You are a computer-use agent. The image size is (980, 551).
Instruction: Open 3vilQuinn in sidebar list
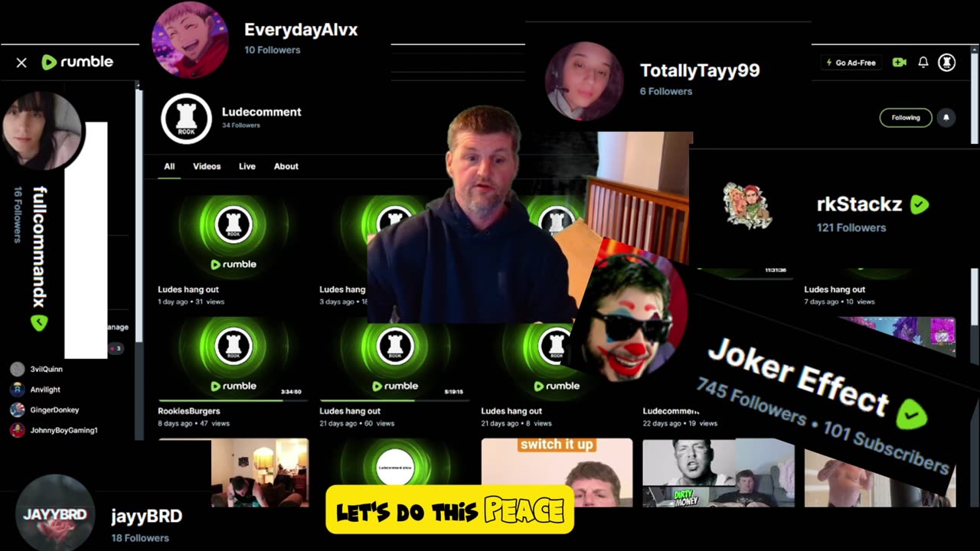coord(46,369)
